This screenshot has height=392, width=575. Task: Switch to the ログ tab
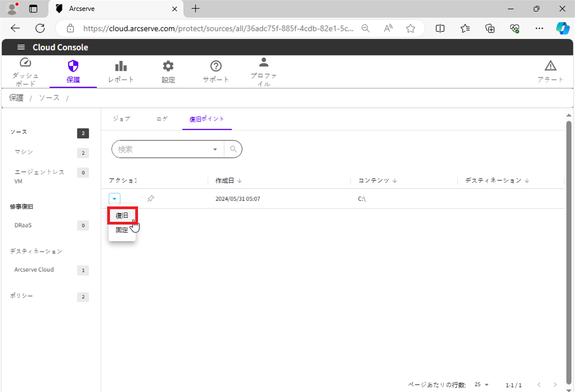click(162, 119)
